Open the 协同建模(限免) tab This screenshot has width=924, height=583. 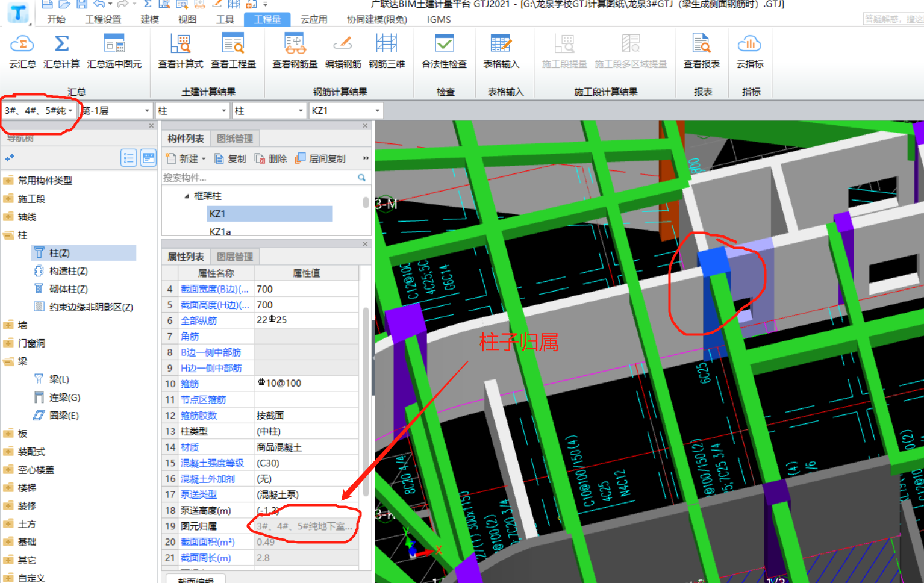coord(377,19)
